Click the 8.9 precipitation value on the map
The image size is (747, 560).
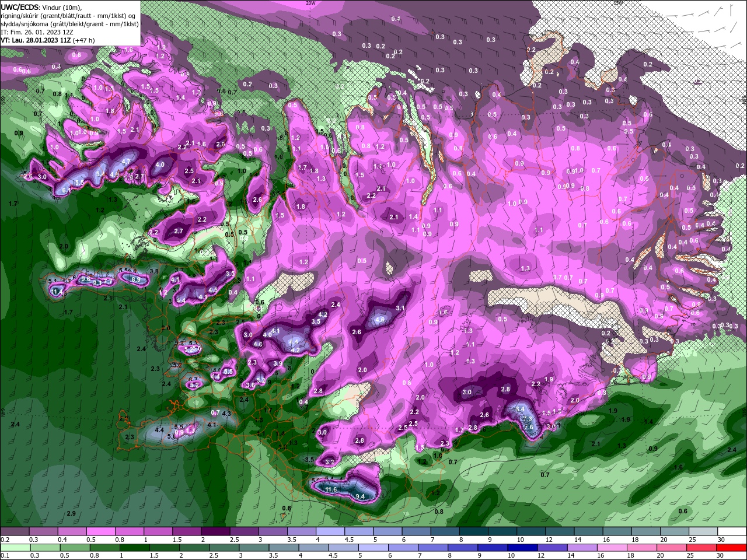136,280
